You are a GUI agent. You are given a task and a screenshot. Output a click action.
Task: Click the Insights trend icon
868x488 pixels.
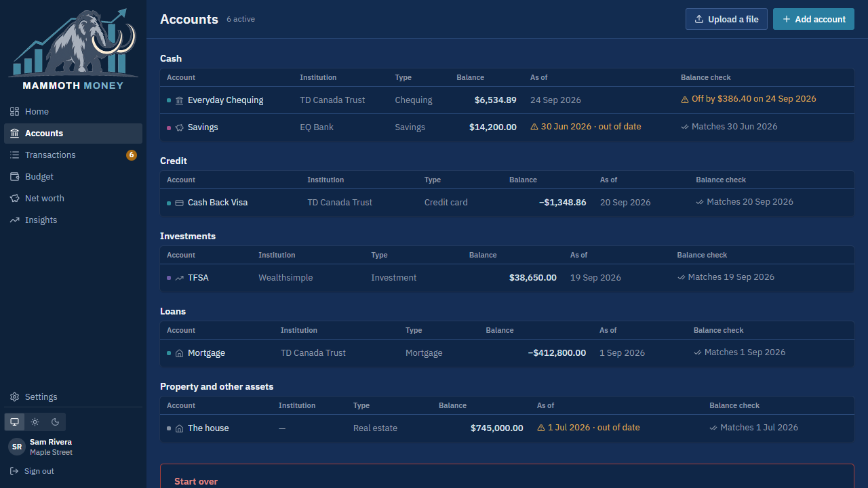point(14,220)
